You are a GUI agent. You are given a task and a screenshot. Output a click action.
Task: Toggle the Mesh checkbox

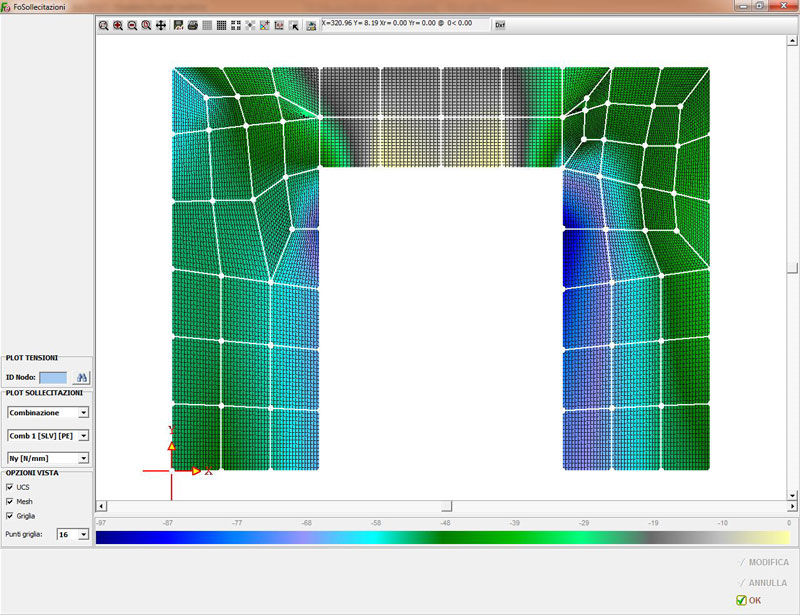click(x=9, y=501)
